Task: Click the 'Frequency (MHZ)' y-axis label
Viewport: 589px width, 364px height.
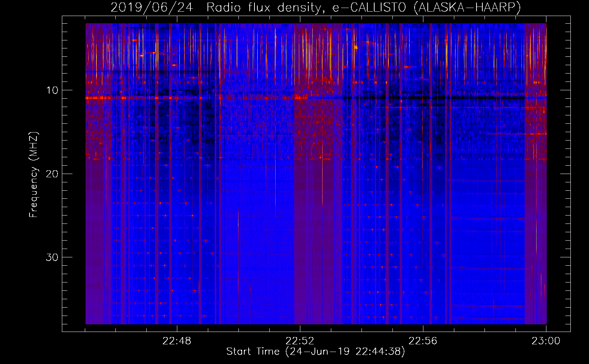Action: coord(33,175)
